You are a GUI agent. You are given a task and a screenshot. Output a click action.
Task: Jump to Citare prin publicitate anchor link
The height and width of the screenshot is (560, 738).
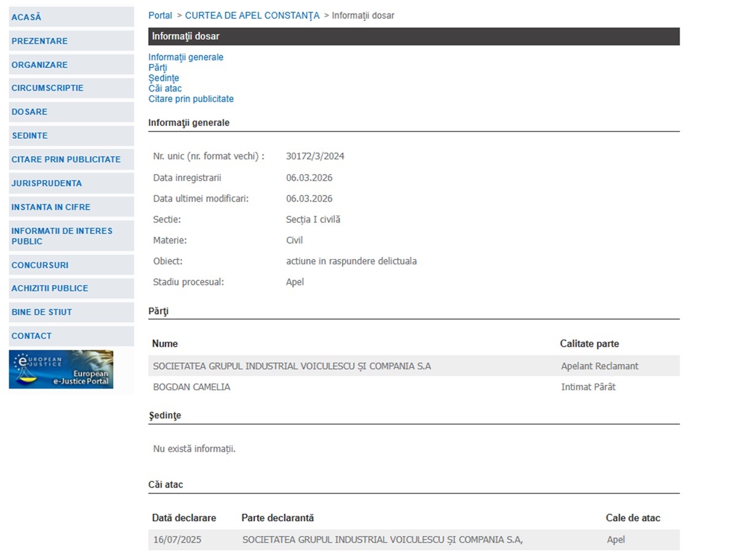point(191,99)
